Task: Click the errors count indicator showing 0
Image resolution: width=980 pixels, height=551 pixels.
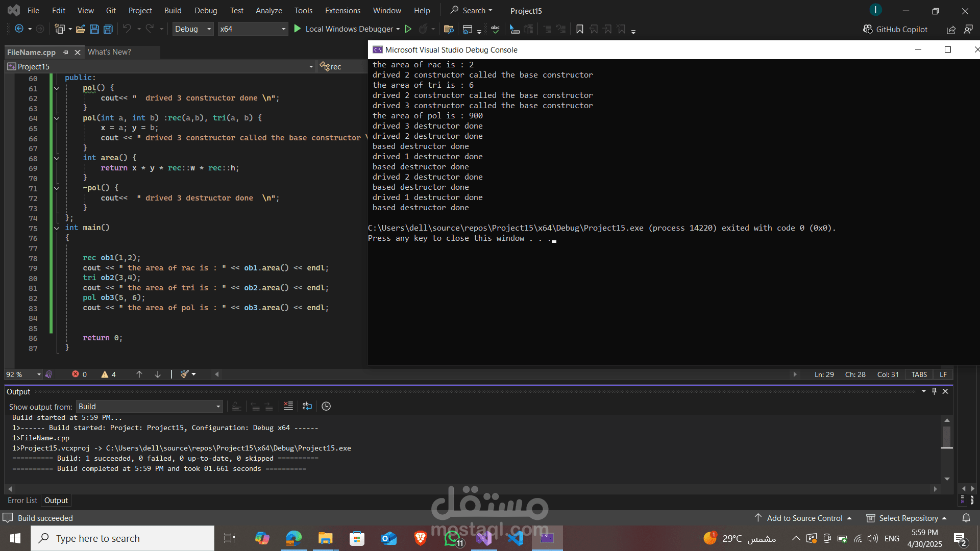Action: [79, 374]
